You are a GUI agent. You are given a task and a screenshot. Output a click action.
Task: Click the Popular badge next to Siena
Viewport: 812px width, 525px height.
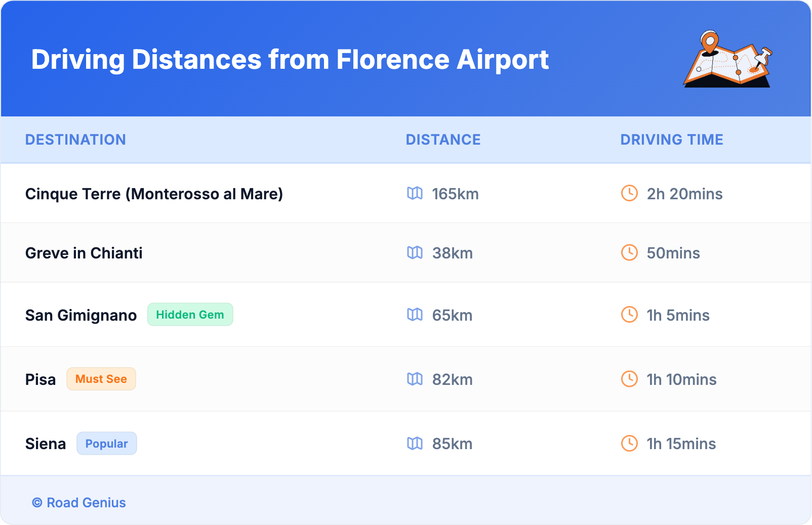pos(106,444)
